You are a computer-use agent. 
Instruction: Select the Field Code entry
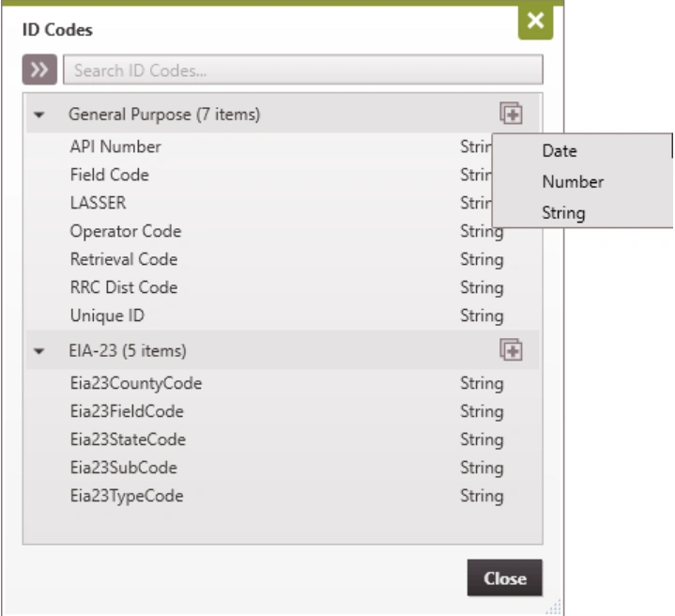point(109,175)
